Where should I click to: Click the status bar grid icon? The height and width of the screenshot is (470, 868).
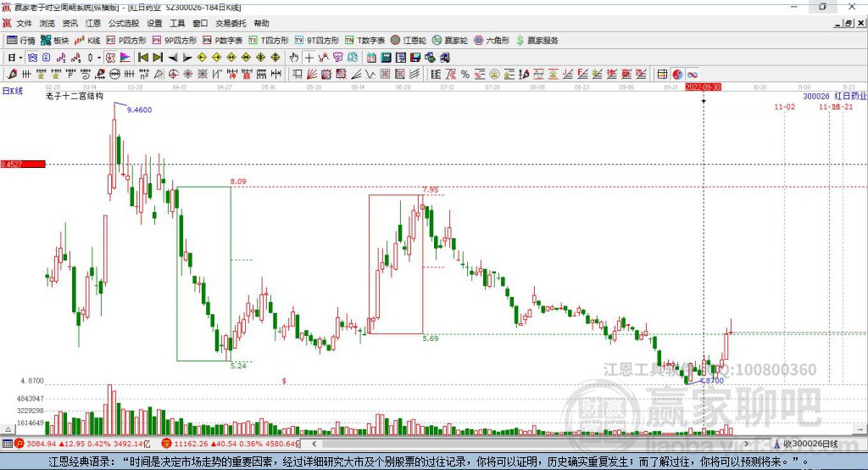[7, 444]
